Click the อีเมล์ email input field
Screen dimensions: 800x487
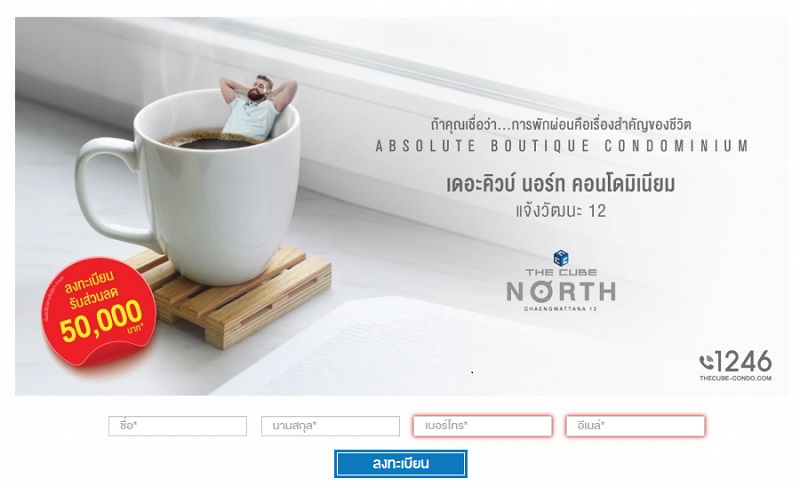[635, 426]
